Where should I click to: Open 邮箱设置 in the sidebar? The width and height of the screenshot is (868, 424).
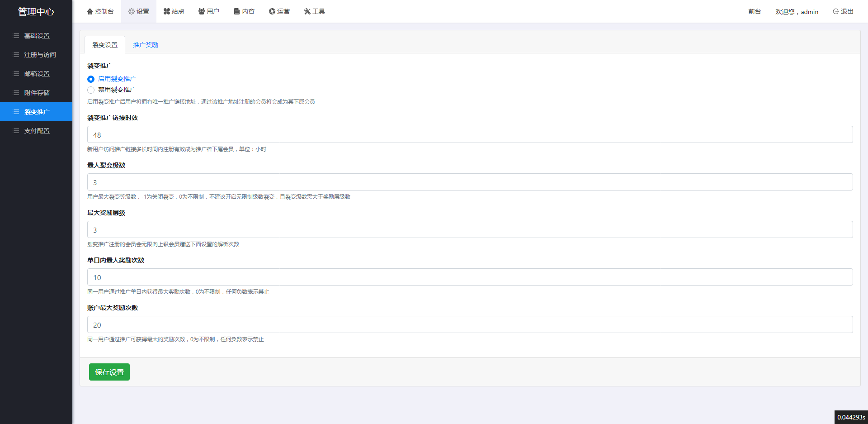(x=36, y=74)
